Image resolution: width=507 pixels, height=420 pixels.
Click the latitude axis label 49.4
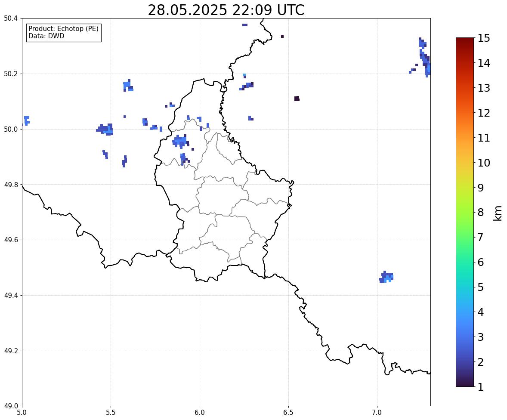(11, 295)
